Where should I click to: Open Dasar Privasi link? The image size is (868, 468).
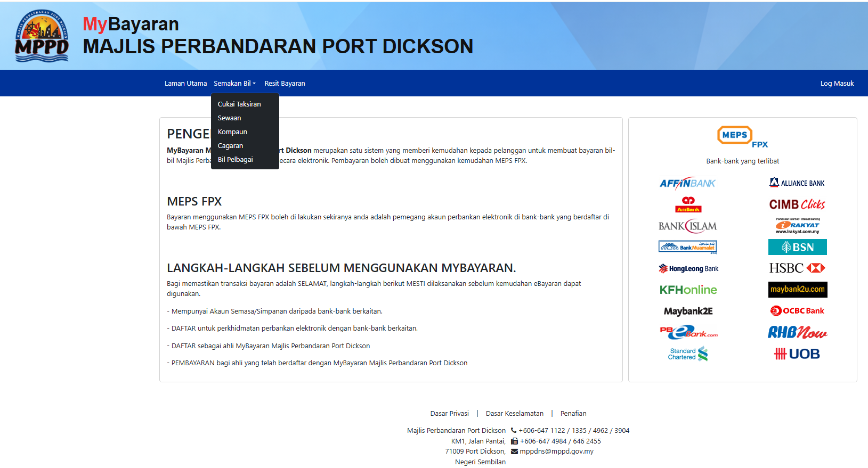point(449,414)
